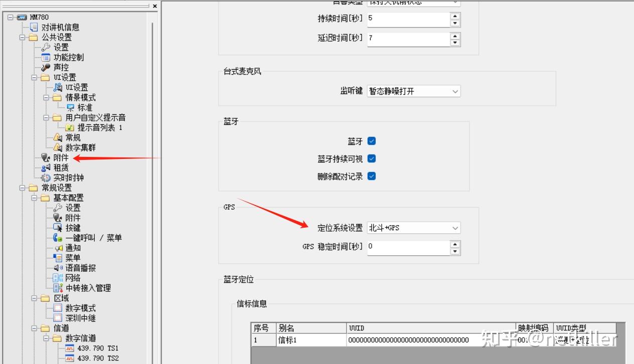Open the 租赁 icon in tree
Image resolution: width=634 pixels, height=364 pixels.
point(46,167)
